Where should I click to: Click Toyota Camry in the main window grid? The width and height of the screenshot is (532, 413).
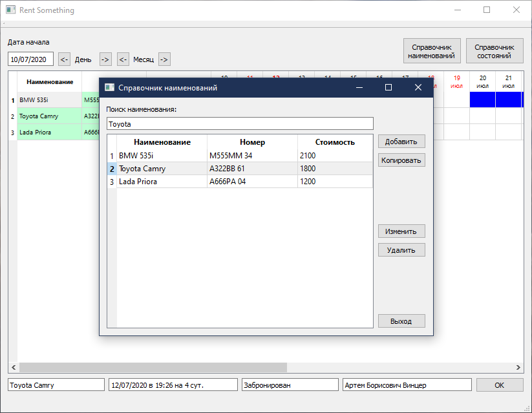point(49,116)
